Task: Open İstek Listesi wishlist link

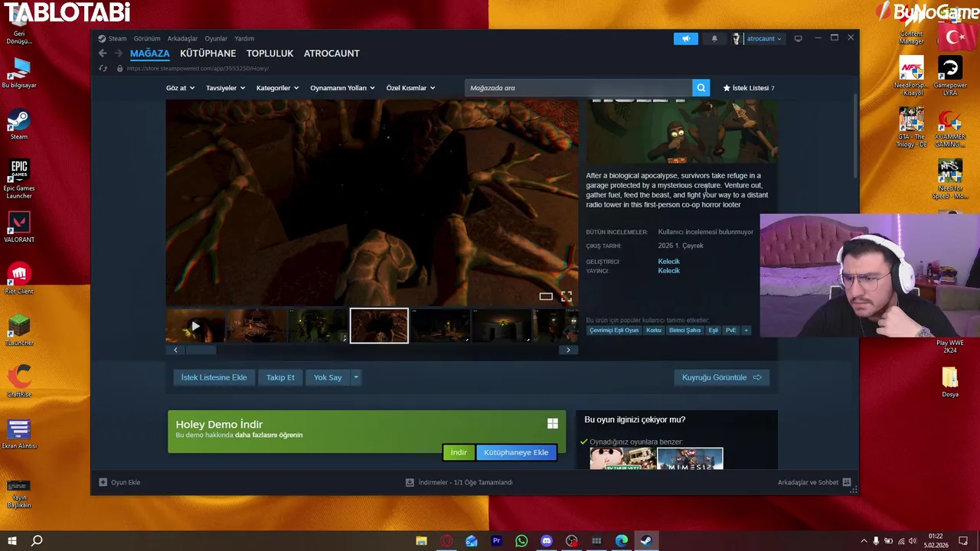Action: [x=749, y=88]
